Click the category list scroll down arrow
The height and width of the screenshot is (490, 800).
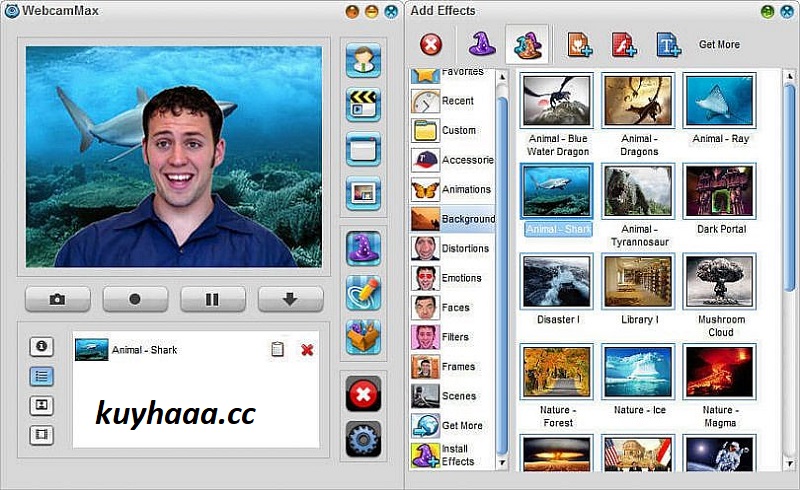pos(502,462)
